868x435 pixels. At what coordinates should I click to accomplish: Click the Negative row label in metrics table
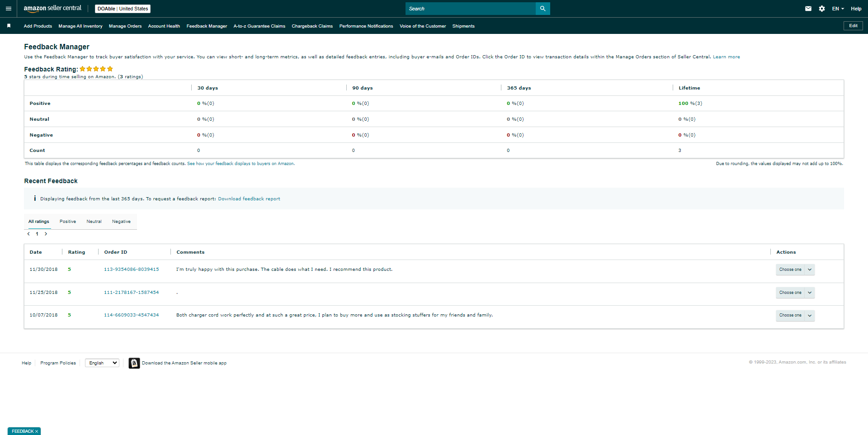point(41,135)
